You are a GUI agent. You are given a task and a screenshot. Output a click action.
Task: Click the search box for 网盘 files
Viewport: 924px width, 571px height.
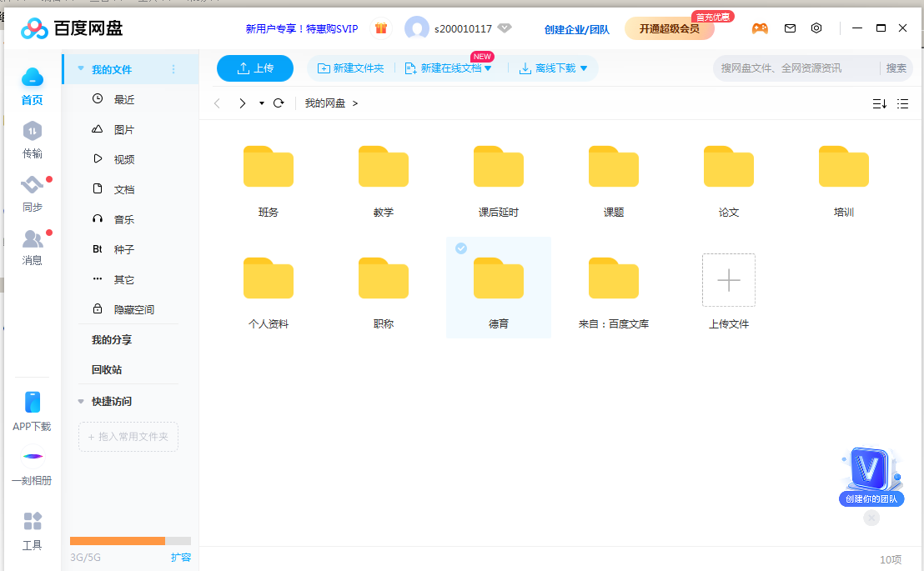tap(796, 68)
